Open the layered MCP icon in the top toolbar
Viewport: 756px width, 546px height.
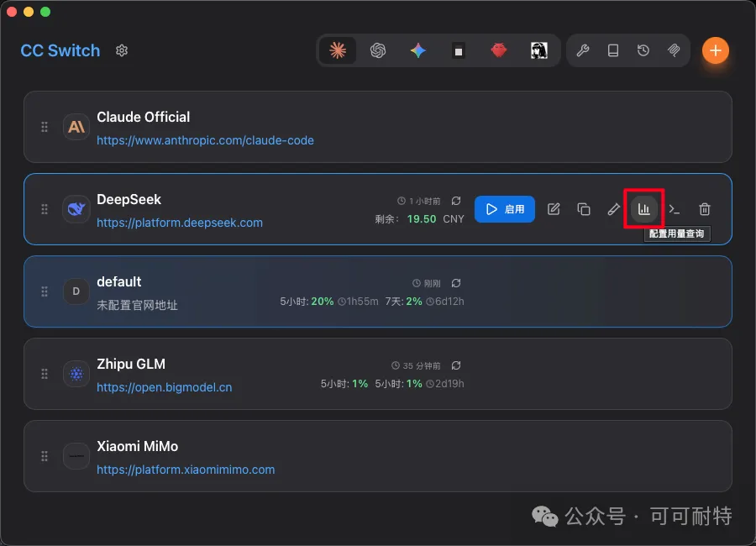click(674, 50)
